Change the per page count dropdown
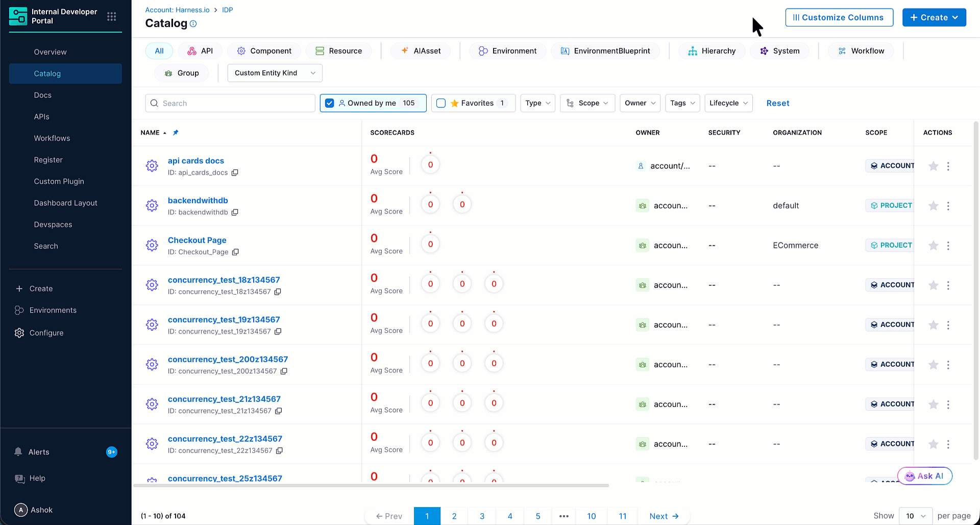Image resolution: width=980 pixels, height=525 pixels. 916,516
